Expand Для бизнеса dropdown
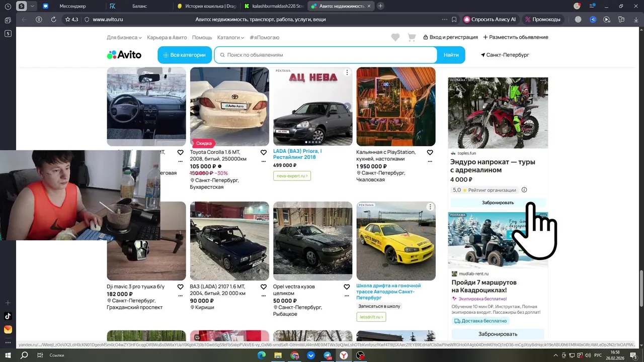This screenshot has width=644, height=362. click(x=124, y=37)
